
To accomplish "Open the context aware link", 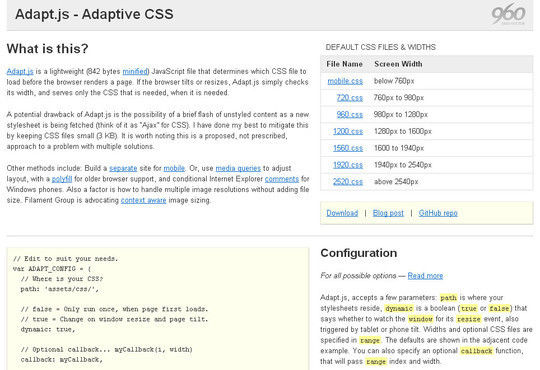I will pyautogui.click(x=143, y=200).
